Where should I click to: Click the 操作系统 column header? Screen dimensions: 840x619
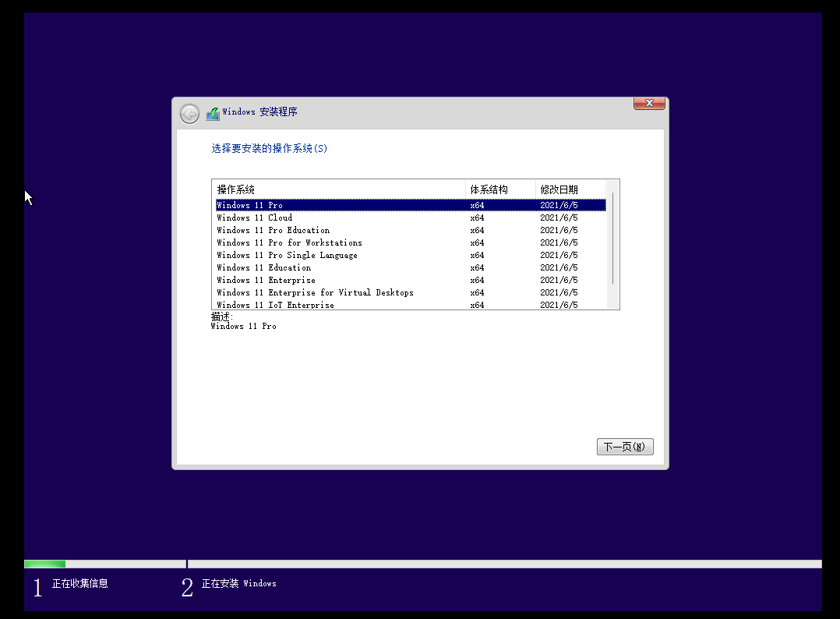click(x=339, y=189)
